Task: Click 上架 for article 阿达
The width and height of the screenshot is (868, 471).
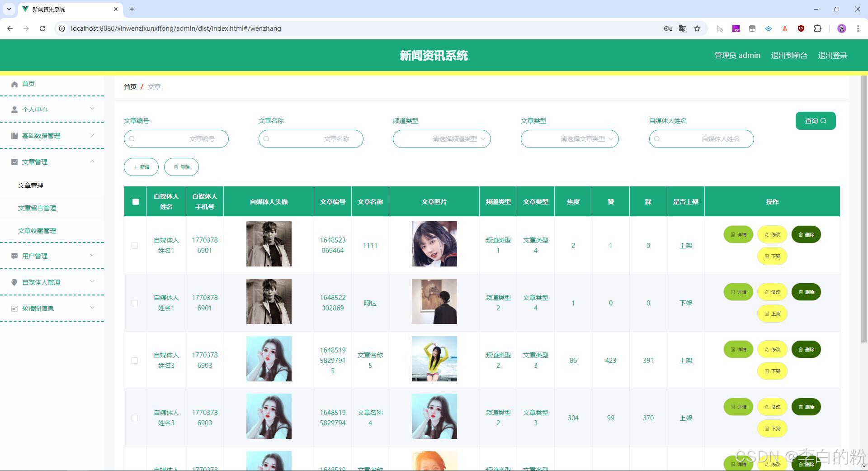Action: point(772,314)
